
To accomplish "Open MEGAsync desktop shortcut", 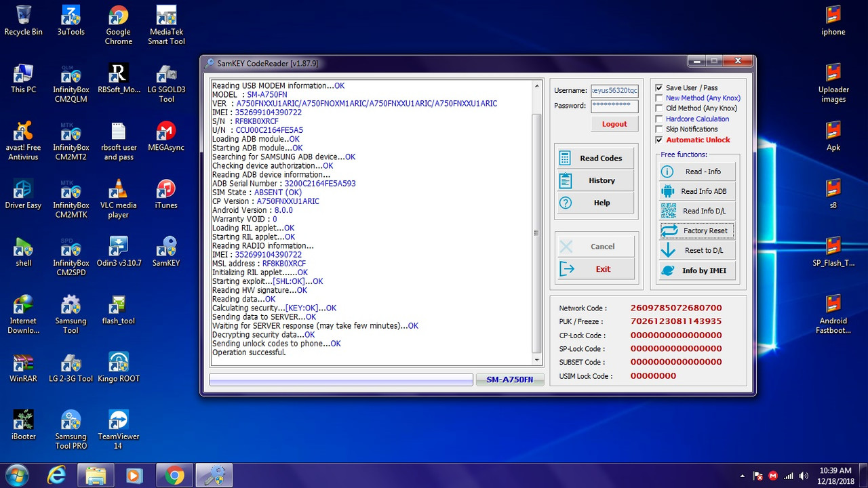I will click(166, 136).
